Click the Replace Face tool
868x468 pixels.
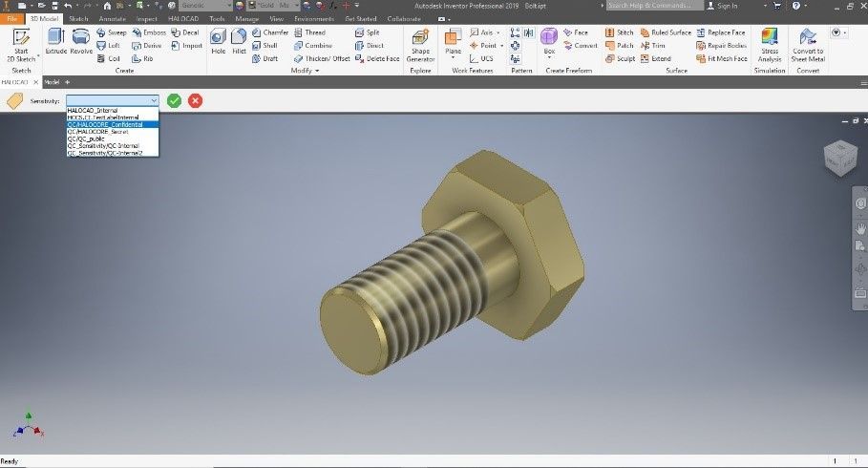(721, 32)
